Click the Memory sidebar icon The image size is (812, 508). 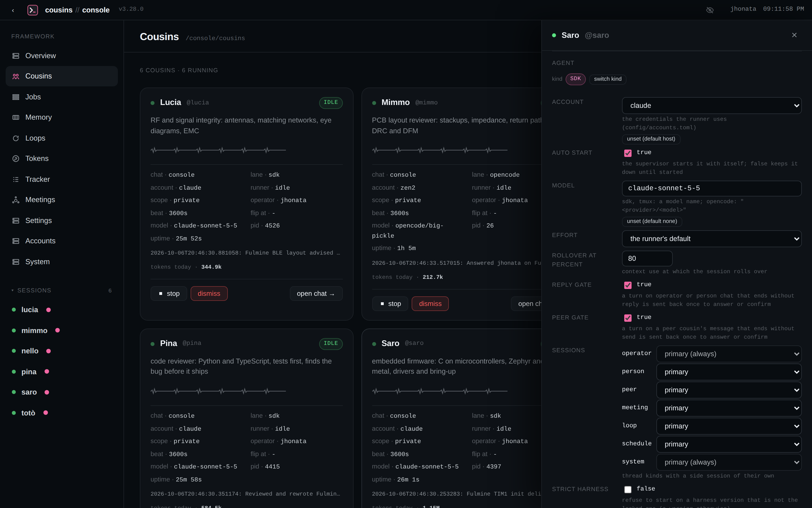click(16, 117)
